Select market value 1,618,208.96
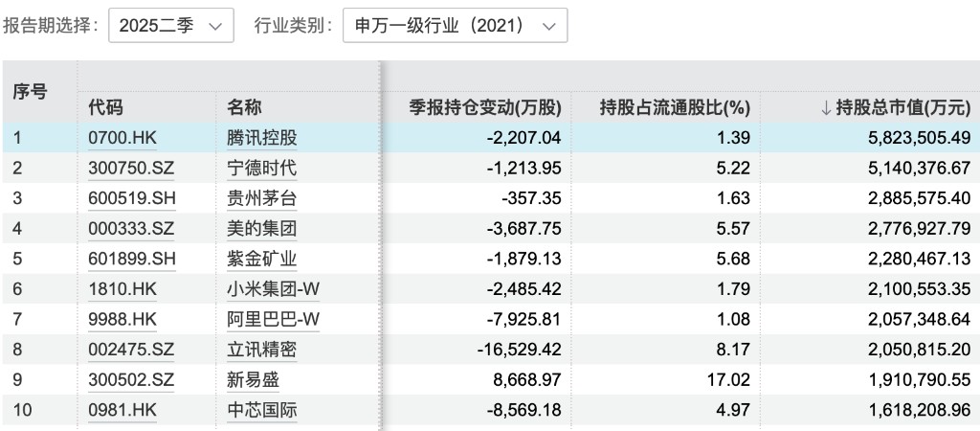This screenshot has height=431, width=980. [x=920, y=410]
